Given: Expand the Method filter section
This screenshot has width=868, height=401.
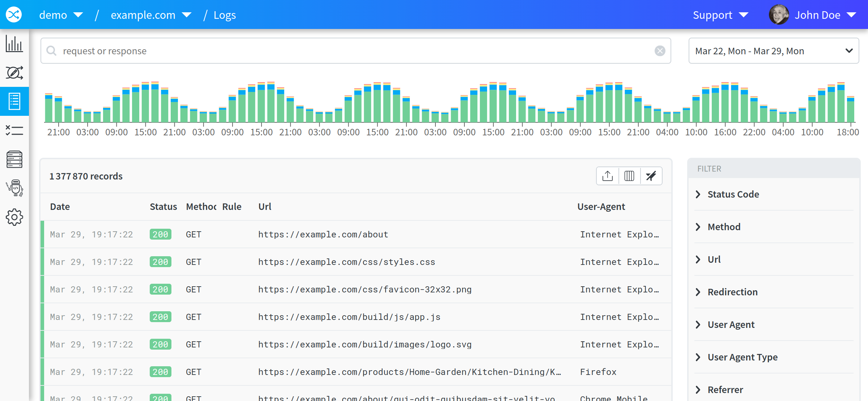Looking at the screenshot, I should pos(724,227).
